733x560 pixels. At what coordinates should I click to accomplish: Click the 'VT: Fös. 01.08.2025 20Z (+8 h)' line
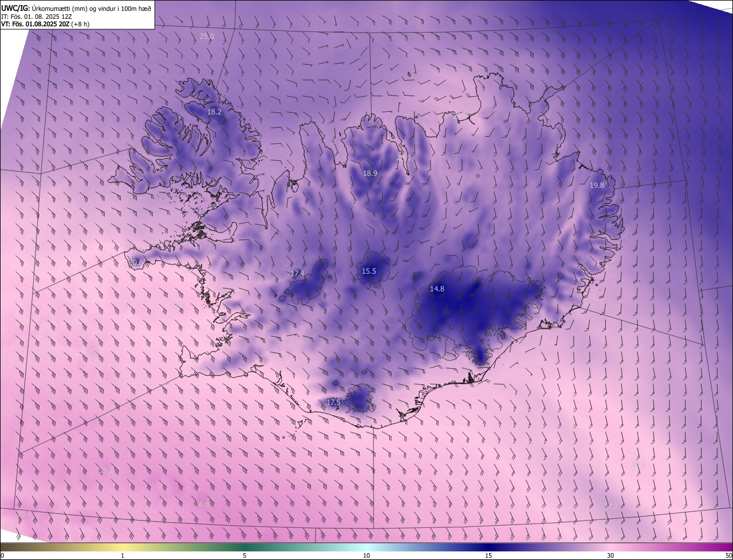45,24
